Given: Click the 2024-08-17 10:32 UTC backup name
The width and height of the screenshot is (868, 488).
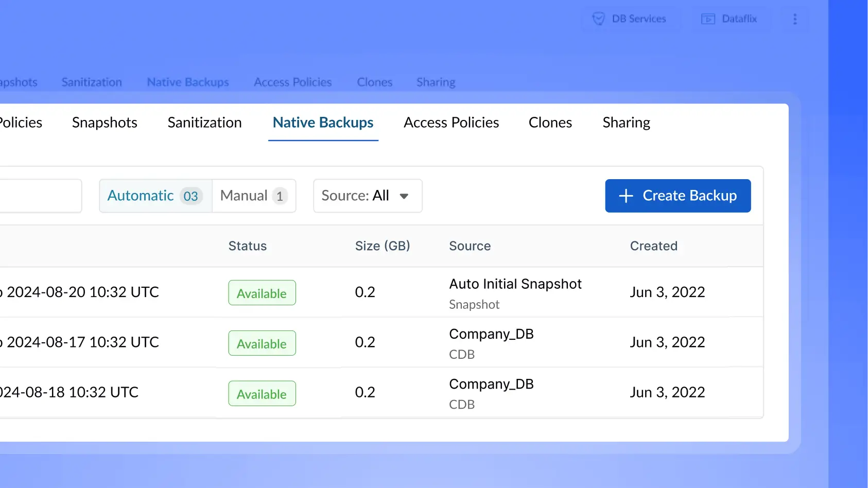Looking at the screenshot, I should point(80,342).
